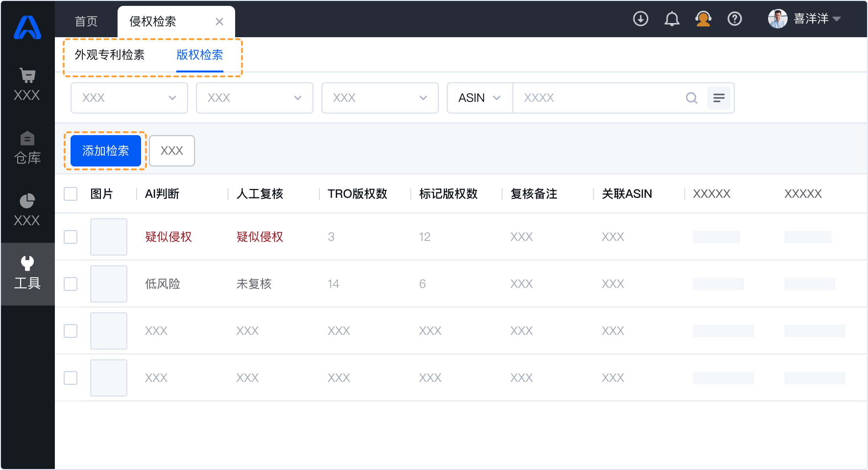The width and height of the screenshot is (868, 470).
Task: Open the customer service headset icon
Action: (x=703, y=19)
